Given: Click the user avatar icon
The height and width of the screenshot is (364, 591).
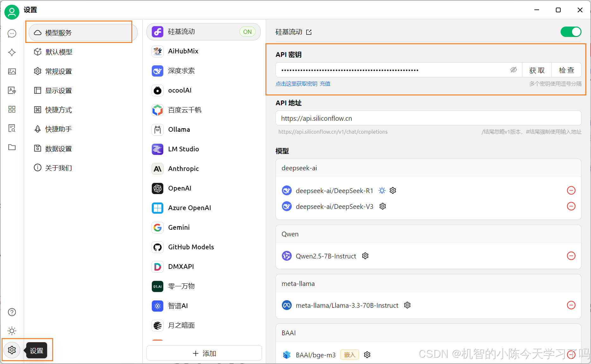Looking at the screenshot, I should (12, 12).
